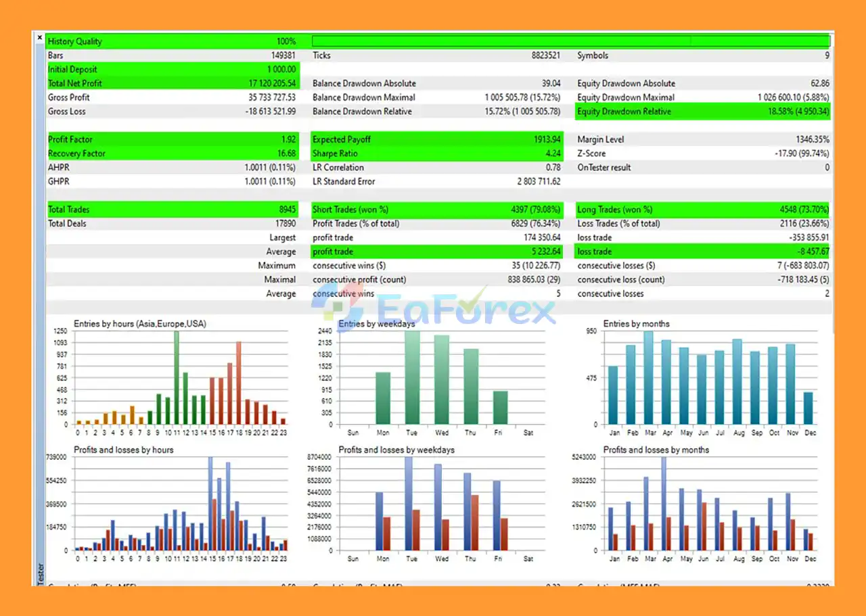The image size is (866, 616).
Task: Click the Sharpe Ratio row
Action: [x=436, y=153]
